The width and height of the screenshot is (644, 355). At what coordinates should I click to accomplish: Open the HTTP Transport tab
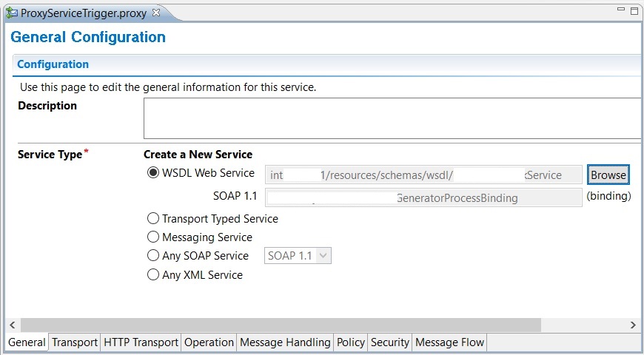coord(141,342)
